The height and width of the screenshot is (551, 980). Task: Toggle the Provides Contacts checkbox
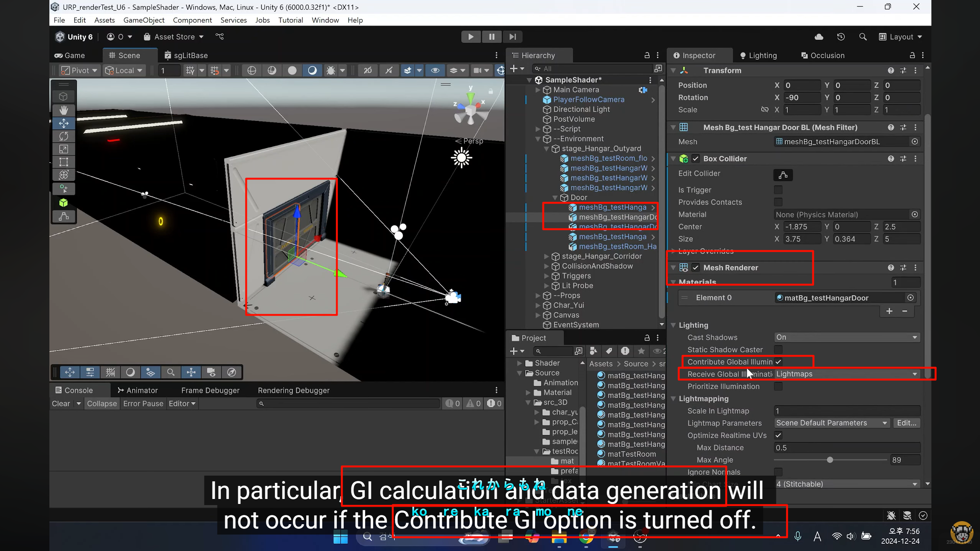coord(778,202)
